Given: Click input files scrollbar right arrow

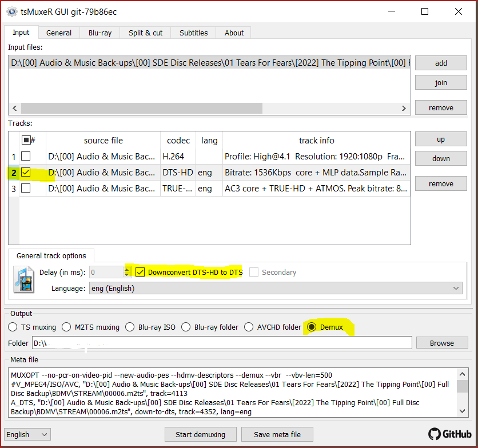Looking at the screenshot, I should click(404, 108).
